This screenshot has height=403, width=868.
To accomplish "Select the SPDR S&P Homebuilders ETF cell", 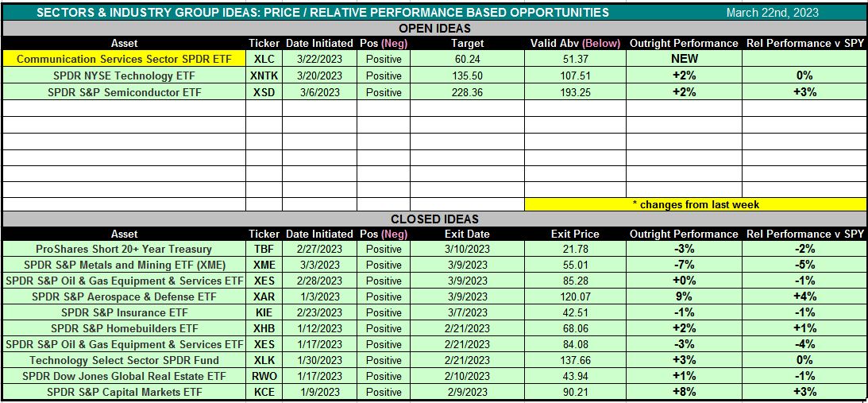I will coord(124,328).
